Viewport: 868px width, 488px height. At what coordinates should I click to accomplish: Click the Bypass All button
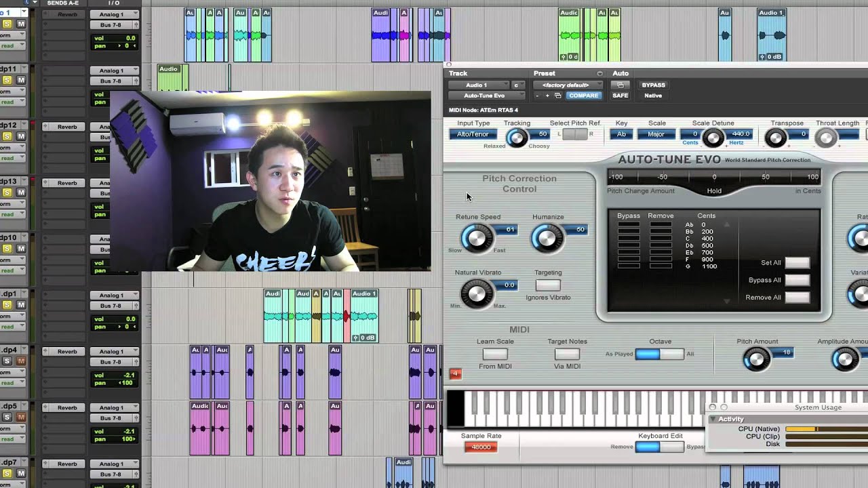tap(797, 280)
